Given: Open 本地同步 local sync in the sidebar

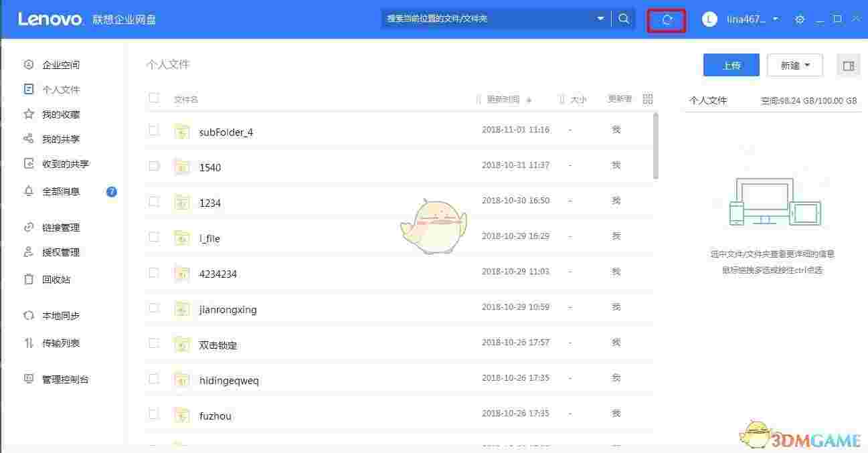Looking at the screenshot, I should (57, 315).
